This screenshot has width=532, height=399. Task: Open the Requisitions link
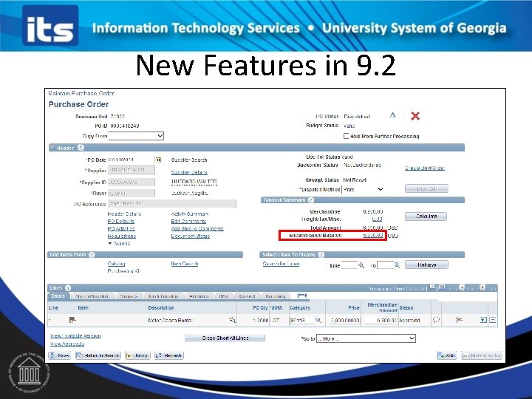[121, 236]
